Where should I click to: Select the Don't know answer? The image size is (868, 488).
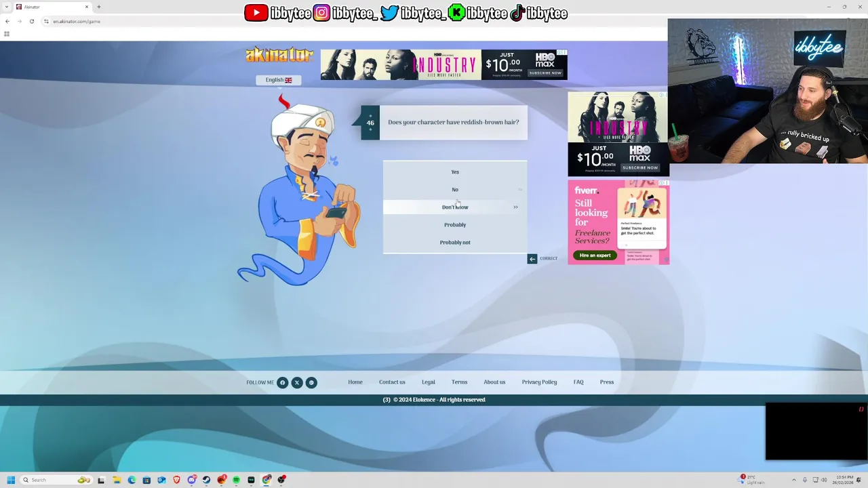pos(455,207)
